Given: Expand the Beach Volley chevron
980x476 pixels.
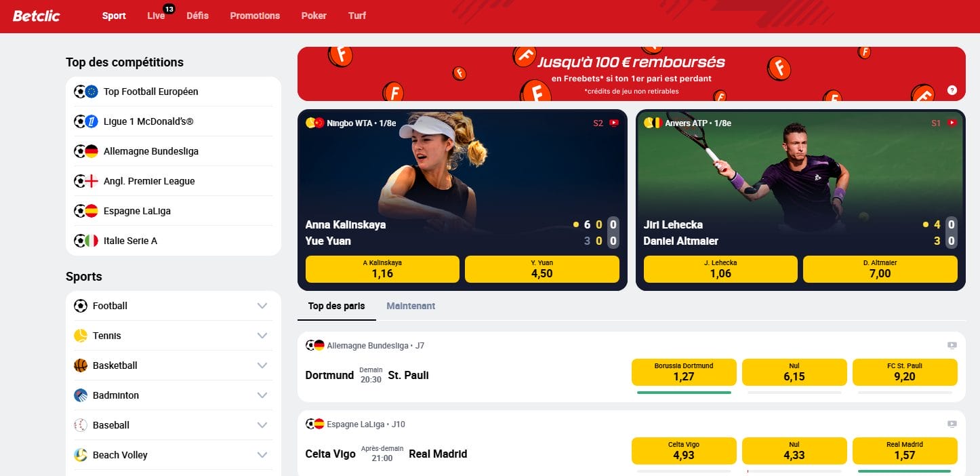Looking at the screenshot, I should click(x=262, y=455).
